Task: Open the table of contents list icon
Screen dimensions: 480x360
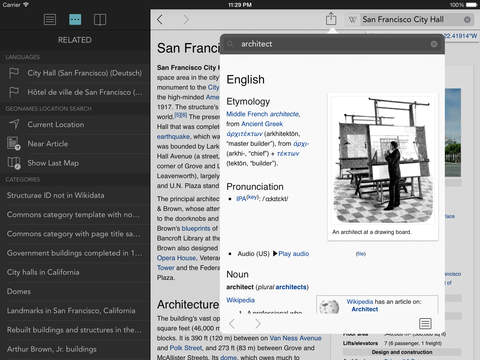Action: click(x=50, y=19)
